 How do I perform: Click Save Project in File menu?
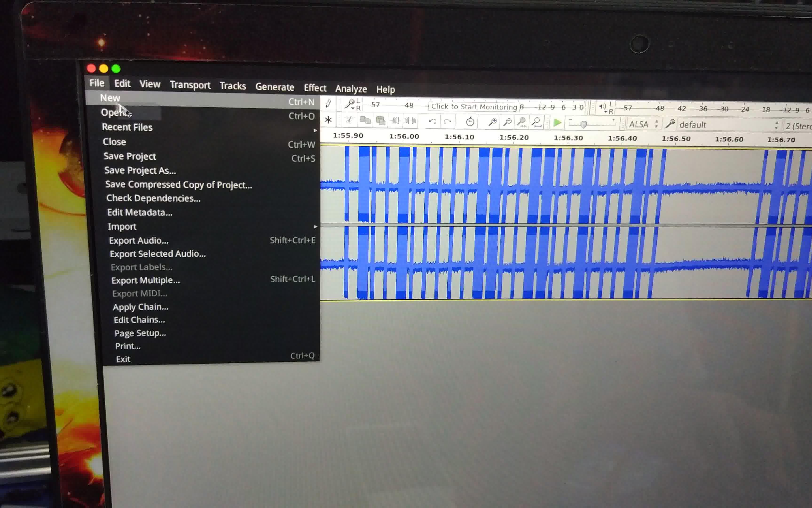tap(129, 156)
